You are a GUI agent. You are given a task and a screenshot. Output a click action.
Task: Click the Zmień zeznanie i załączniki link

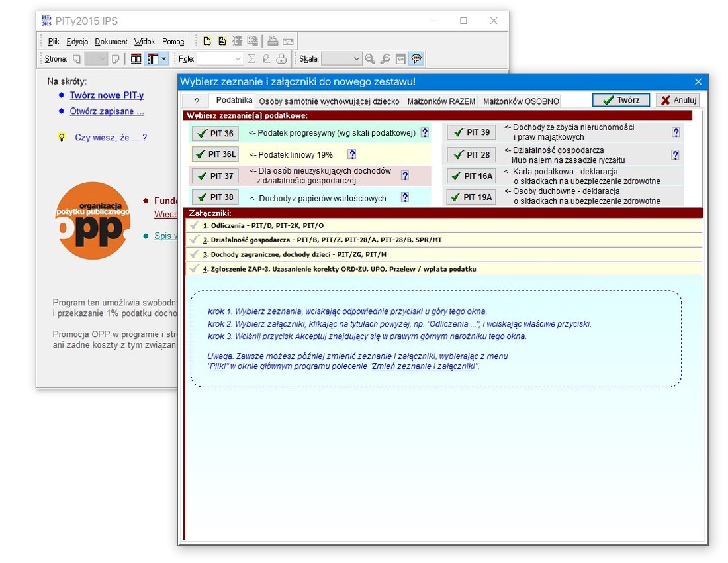point(424,366)
